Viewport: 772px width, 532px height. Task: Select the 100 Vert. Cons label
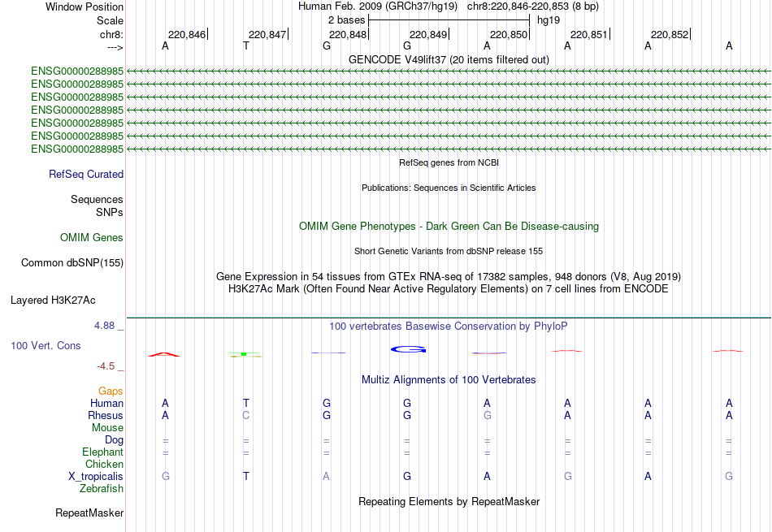pyautogui.click(x=46, y=345)
